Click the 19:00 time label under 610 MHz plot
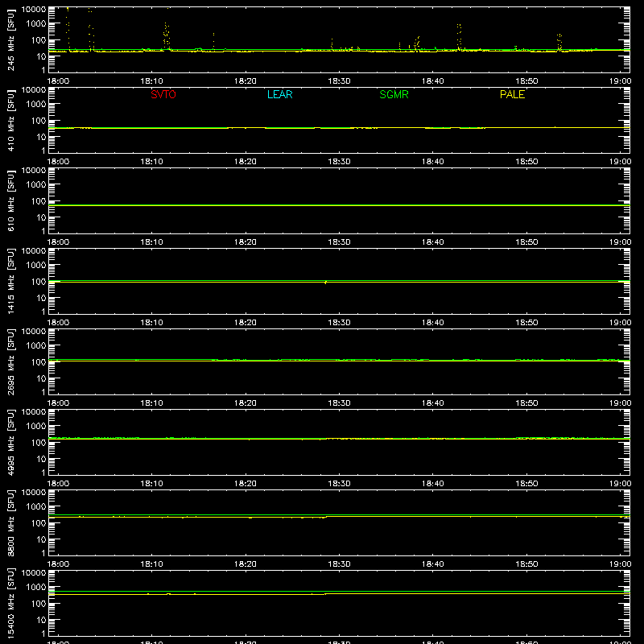The height and width of the screenshot is (644, 644). pyautogui.click(x=620, y=242)
